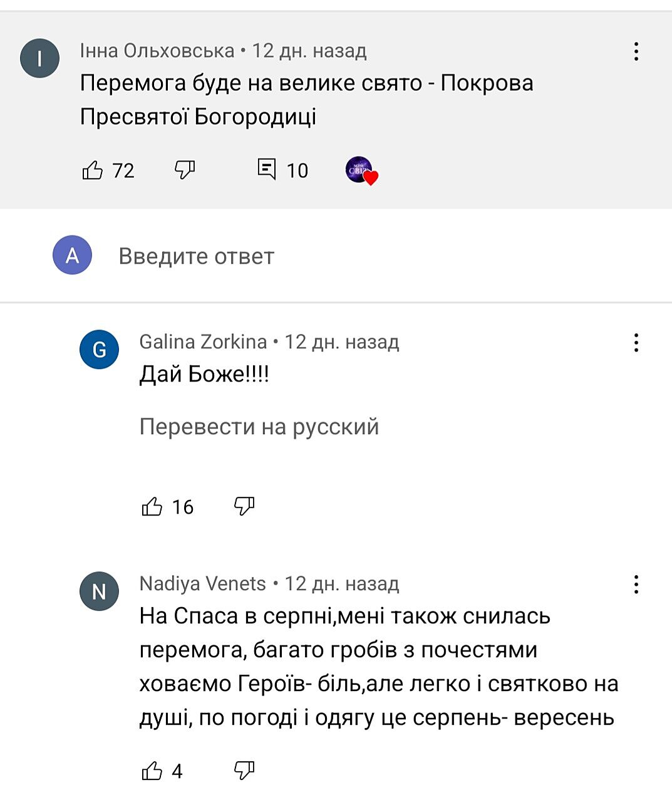The height and width of the screenshot is (790, 672).
Task: Click the channel heart badge icon
Action: click(x=361, y=170)
